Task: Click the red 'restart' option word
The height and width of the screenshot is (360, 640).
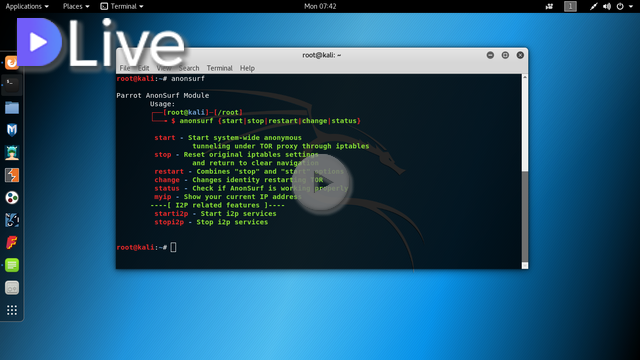Action: pyautogui.click(x=169, y=171)
